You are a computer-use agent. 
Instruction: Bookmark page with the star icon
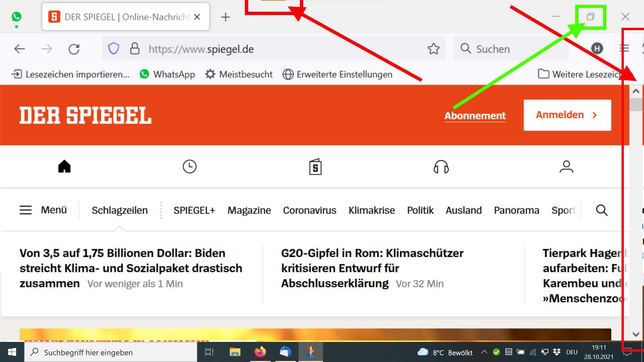point(433,49)
